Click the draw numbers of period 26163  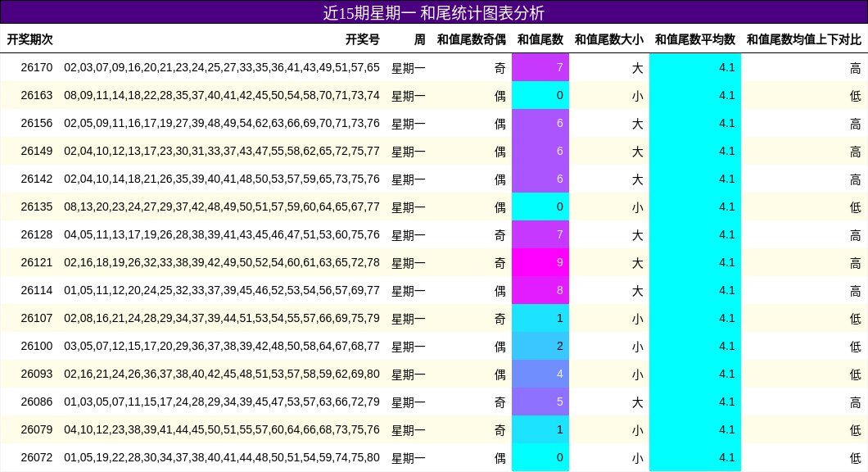point(222,95)
